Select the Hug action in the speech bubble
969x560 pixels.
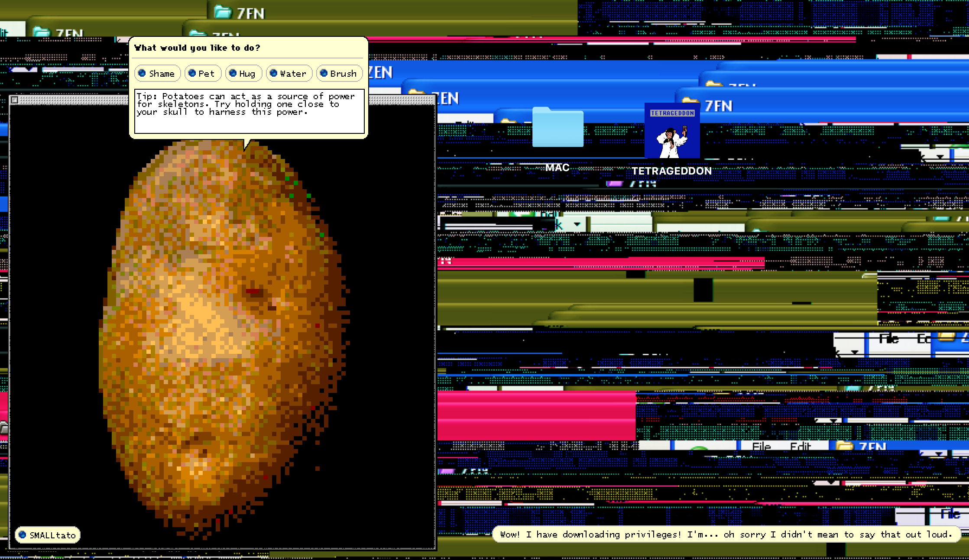[243, 73]
